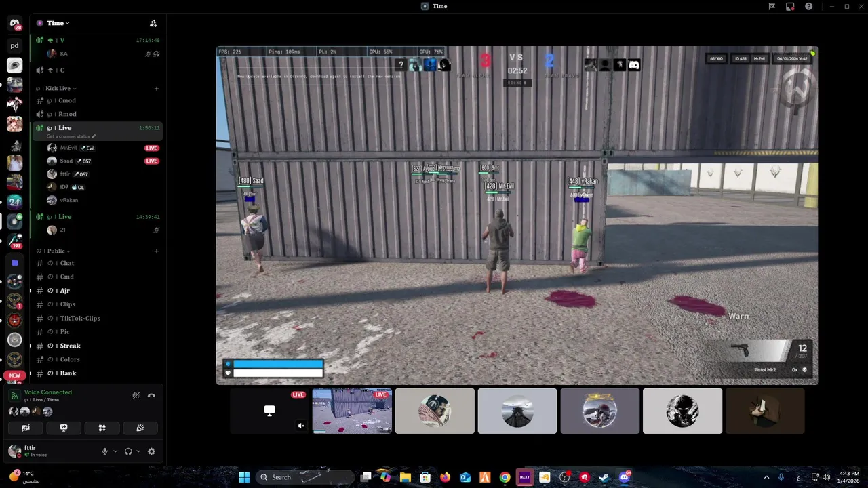Create channel in Kick Live category
The image size is (868, 488).
coord(157,89)
